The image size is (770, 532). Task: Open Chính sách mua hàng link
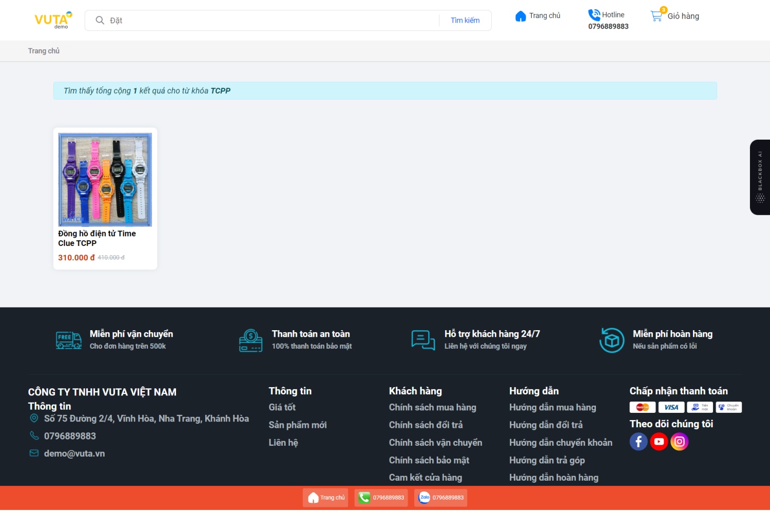(x=433, y=407)
